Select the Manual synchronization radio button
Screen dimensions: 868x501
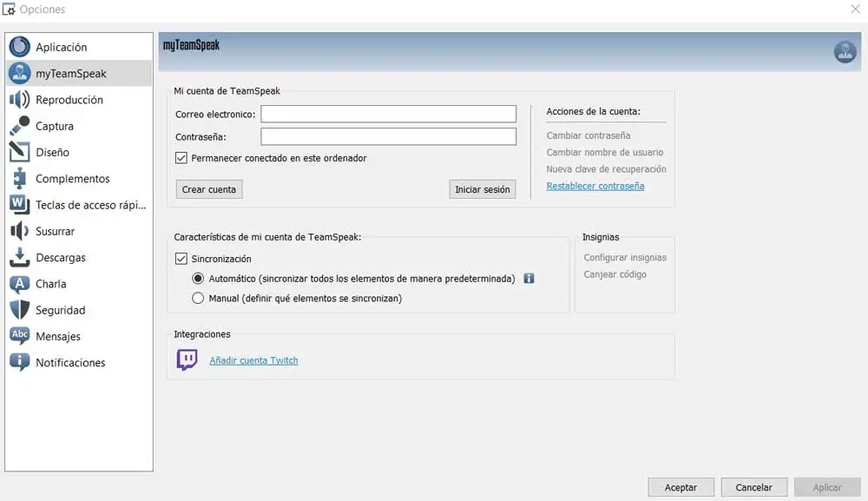198,298
